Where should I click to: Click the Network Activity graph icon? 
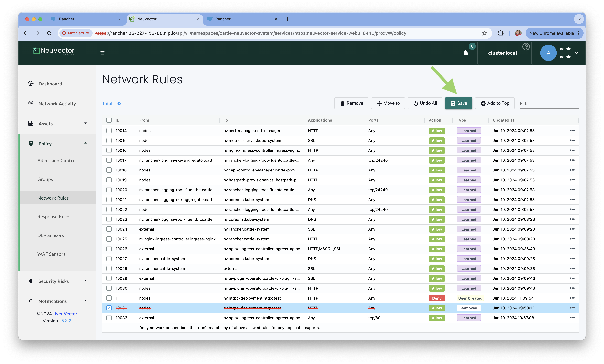[31, 103]
